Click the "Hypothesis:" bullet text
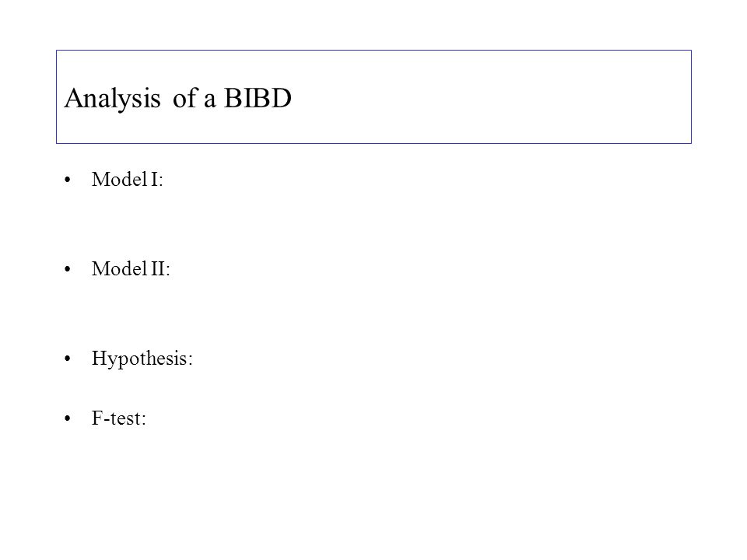 point(142,359)
